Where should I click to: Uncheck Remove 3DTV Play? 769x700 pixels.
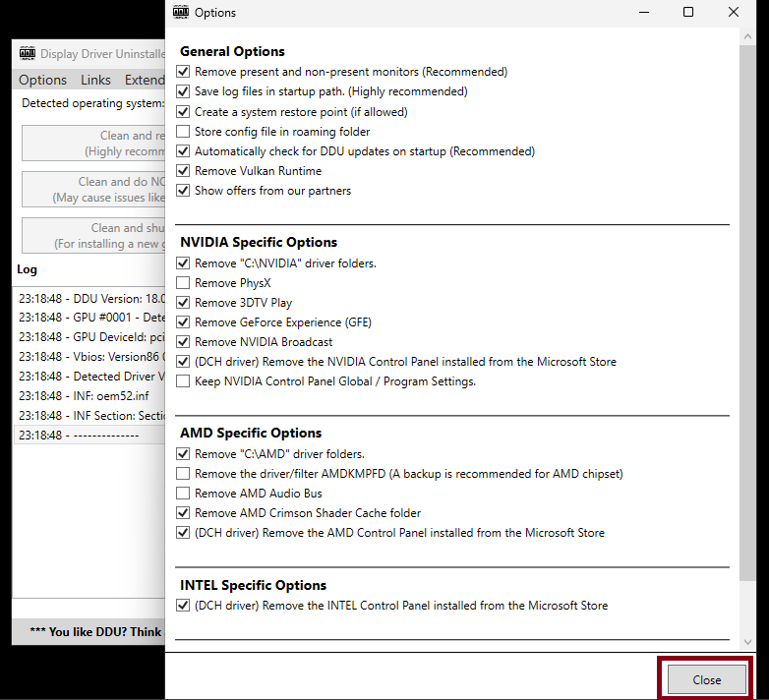coord(183,303)
